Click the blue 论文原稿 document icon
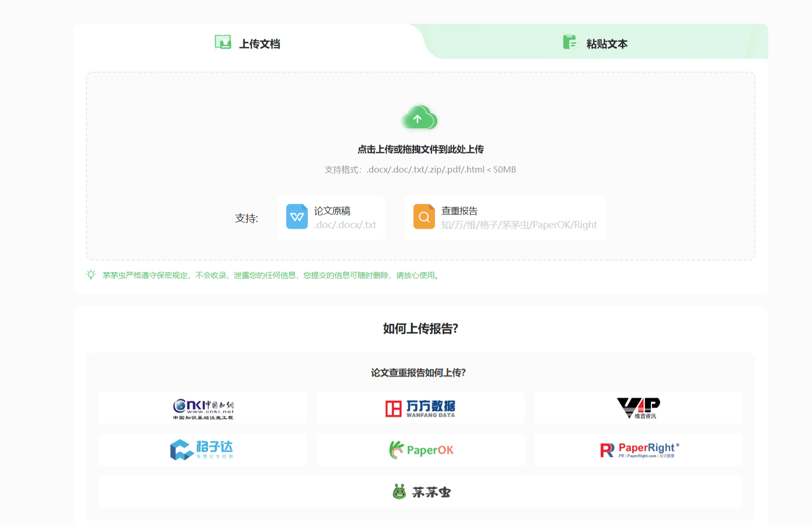812x525 pixels. pyautogui.click(x=297, y=217)
